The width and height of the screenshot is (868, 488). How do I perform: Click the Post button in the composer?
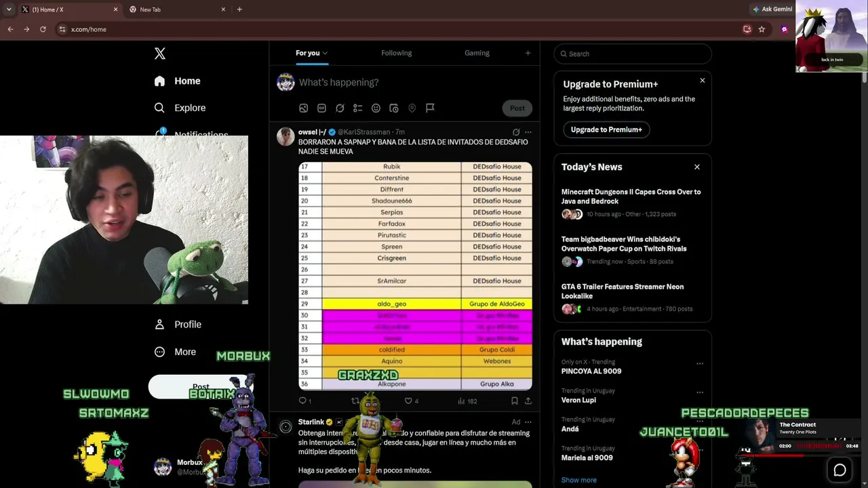pyautogui.click(x=517, y=108)
